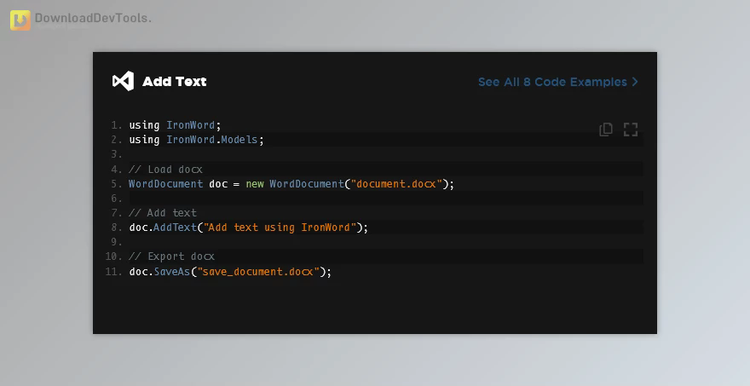This screenshot has height=386, width=750.
Task: Click the string "document.docx" in line 5
Action: [x=397, y=184]
